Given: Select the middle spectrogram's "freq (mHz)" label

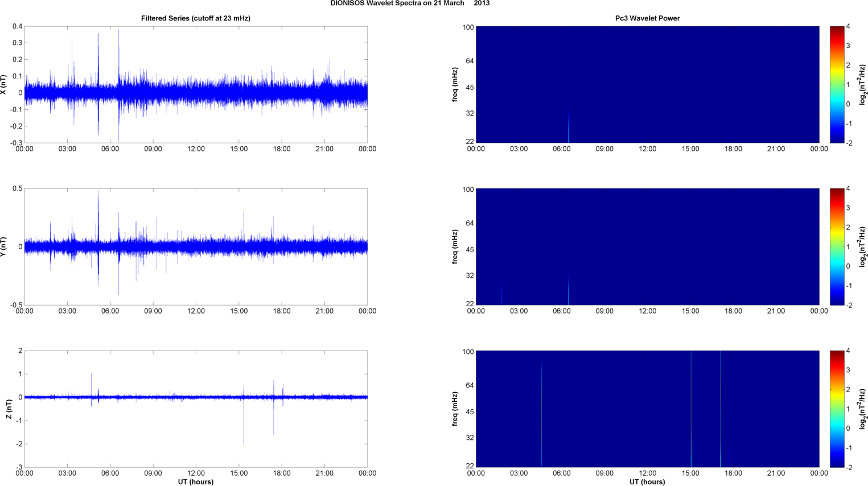Looking at the screenshot, I should (x=455, y=247).
